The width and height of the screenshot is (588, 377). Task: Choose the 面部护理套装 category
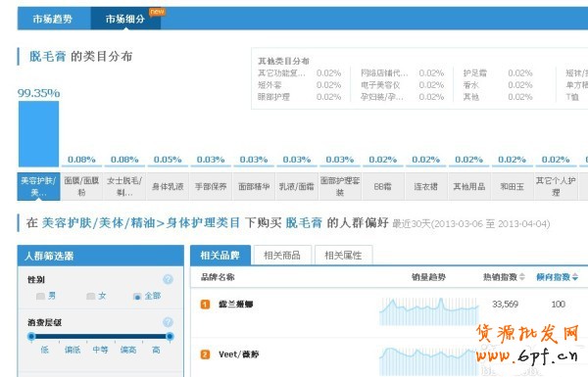tap(340, 186)
